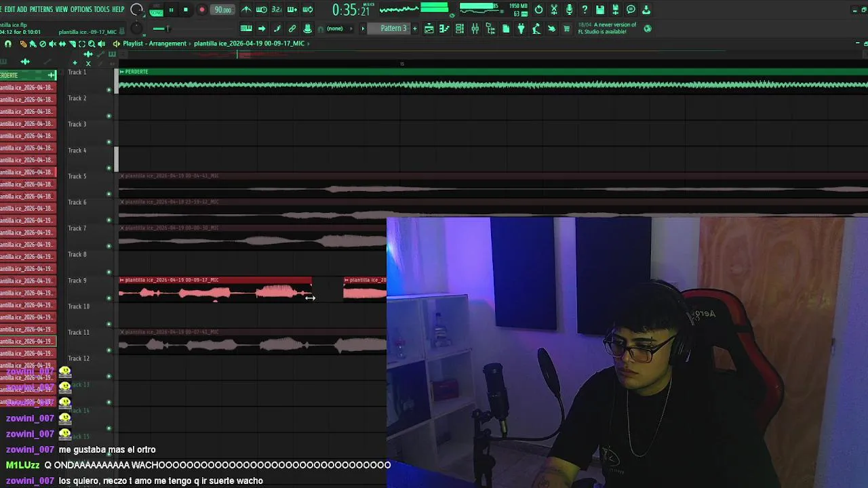Open the HELP menu

point(118,9)
